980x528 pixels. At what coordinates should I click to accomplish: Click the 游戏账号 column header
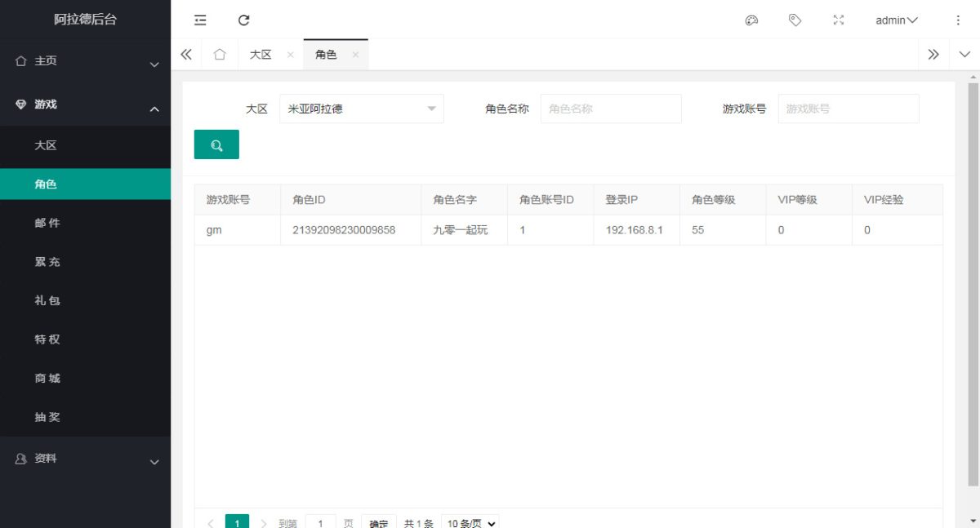[237, 200]
